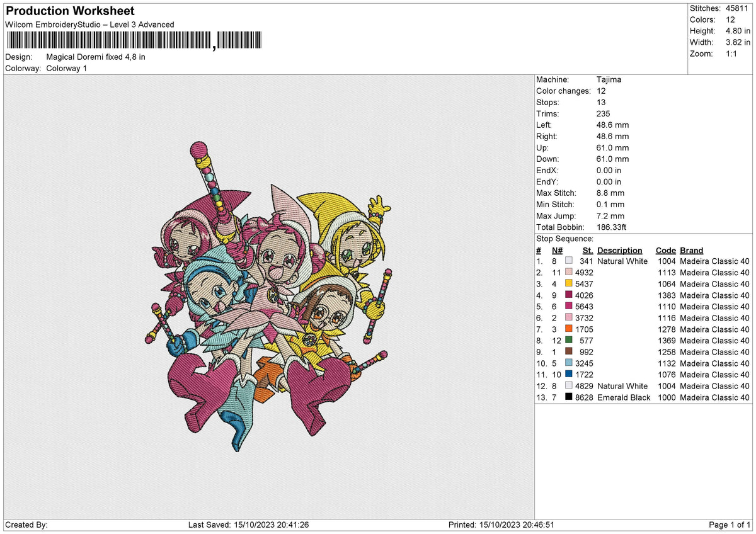This screenshot has height=534, width=756.
Task: Click the 'St.' column header
Action: pos(588,250)
